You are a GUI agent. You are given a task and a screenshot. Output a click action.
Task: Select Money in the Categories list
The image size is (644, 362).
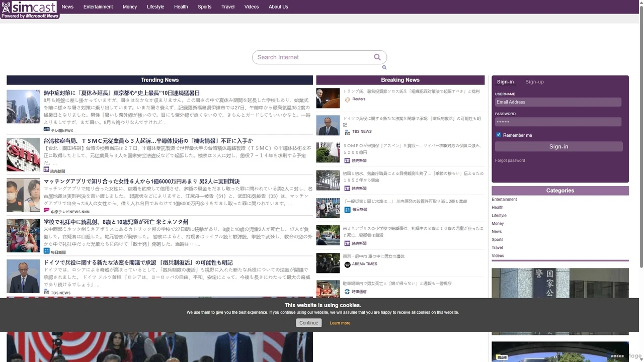pyautogui.click(x=498, y=224)
